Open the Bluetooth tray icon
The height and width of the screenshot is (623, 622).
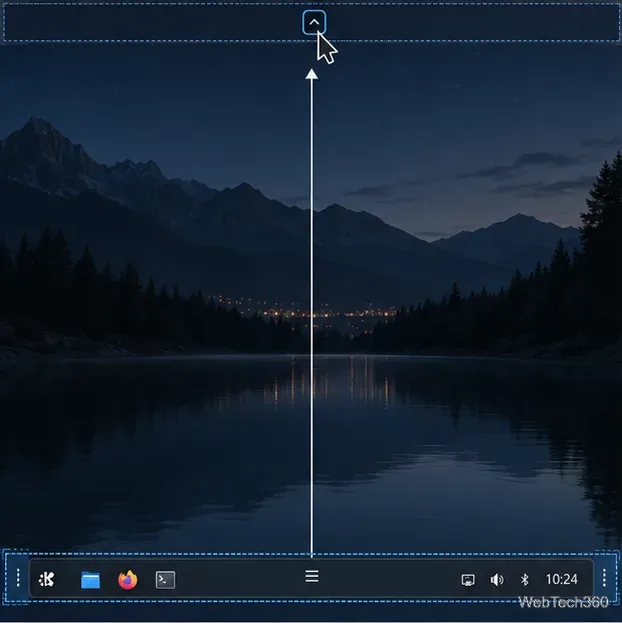tap(525, 580)
